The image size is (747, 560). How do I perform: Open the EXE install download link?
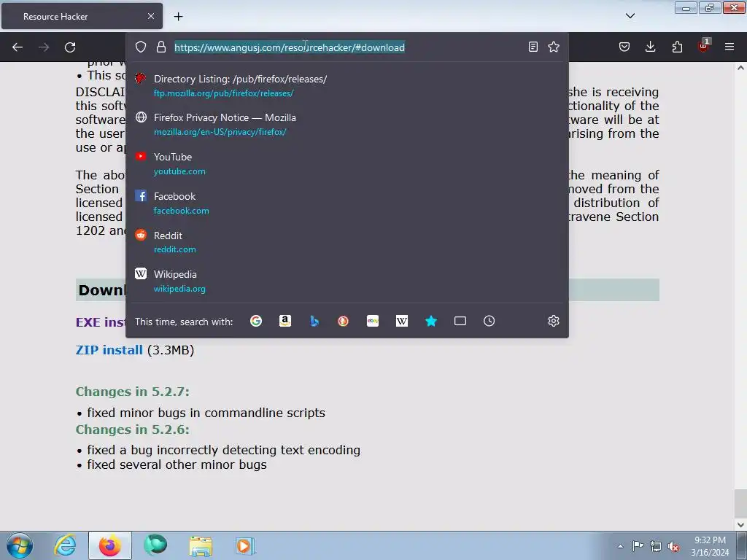tap(100, 322)
